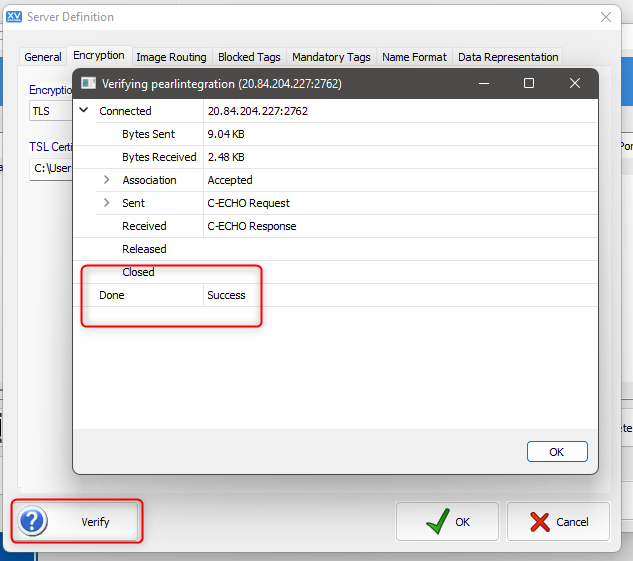Select the Done Success result row
Screen dimensions: 633x561
(x=335, y=295)
